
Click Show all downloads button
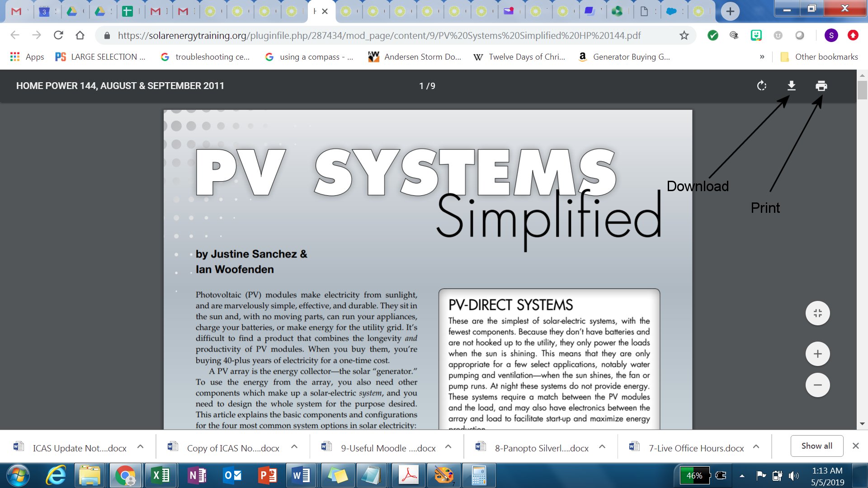[x=816, y=446]
